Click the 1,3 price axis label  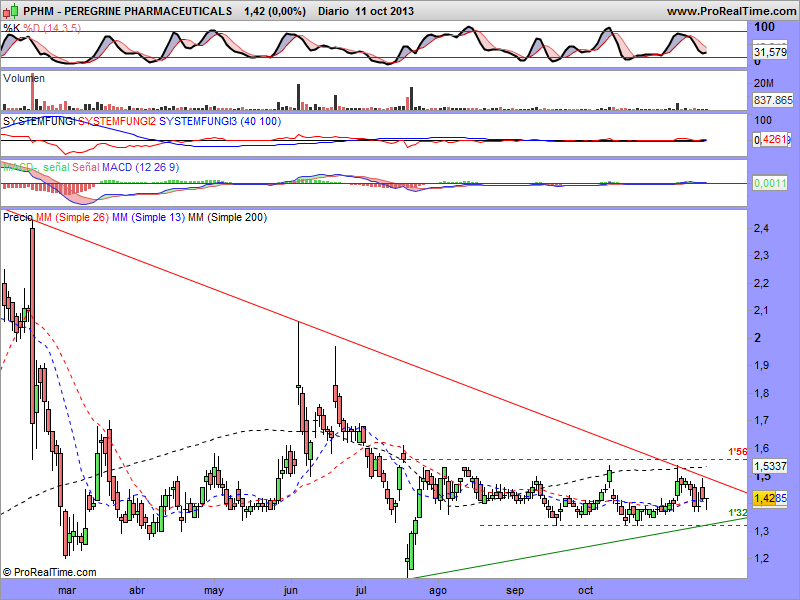coord(762,531)
